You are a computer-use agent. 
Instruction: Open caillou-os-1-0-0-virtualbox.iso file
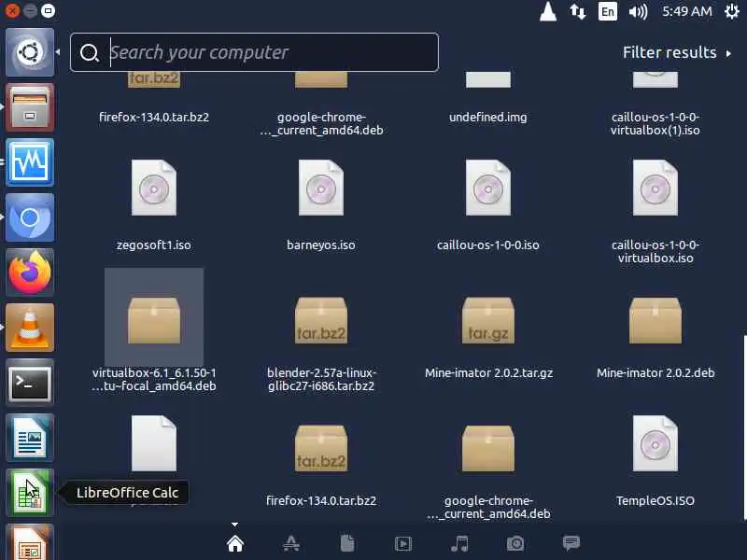tap(655, 188)
